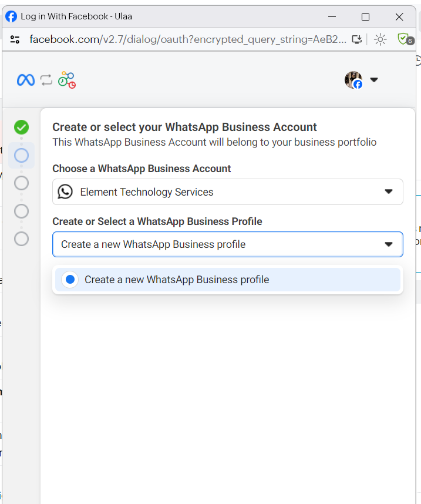Click the profile avatar picture
The width and height of the screenshot is (421, 504).
pos(353,80)
